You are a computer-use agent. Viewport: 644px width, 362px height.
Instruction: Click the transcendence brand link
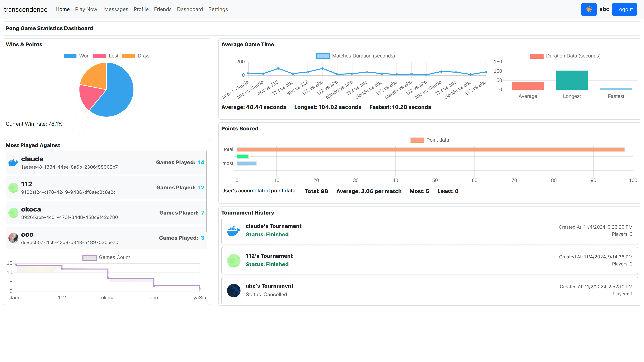point(25,10)
